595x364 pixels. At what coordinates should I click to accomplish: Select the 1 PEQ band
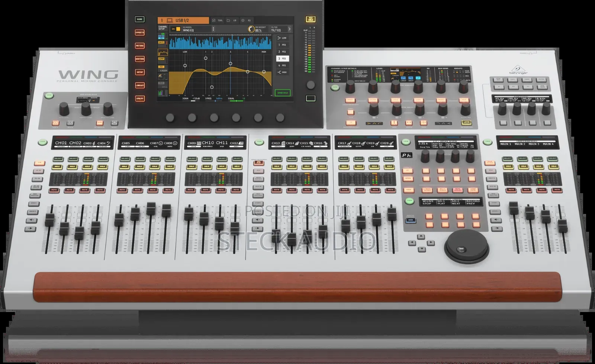[283, 45]
